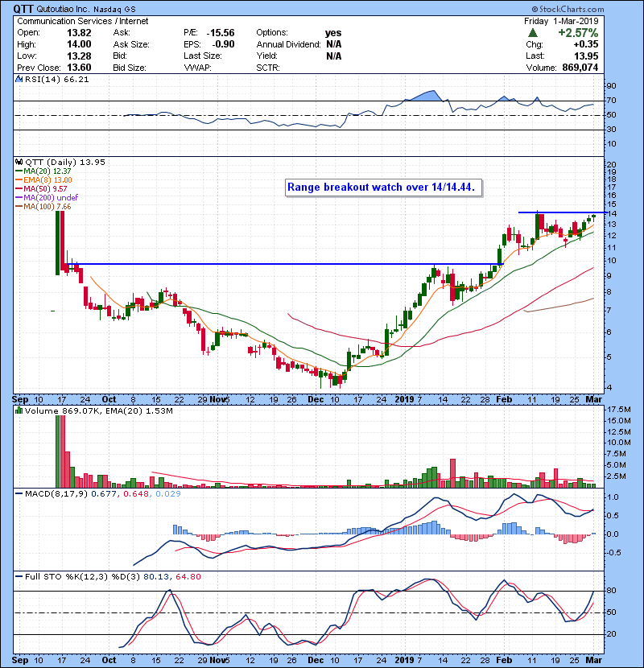This screenshot has height=668, width=644.
Task: Click the green up-arrow change icon
Action: (532, 33)
